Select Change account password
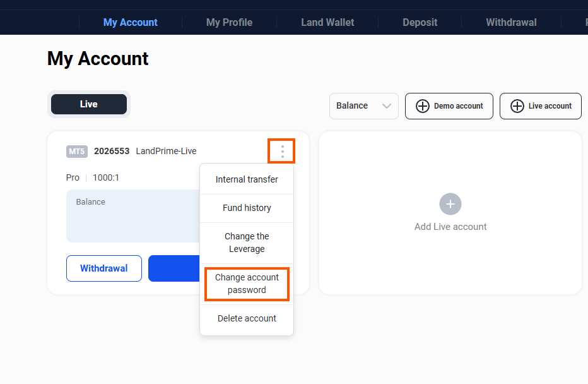 pyautogui.click(x=247, y=284)
